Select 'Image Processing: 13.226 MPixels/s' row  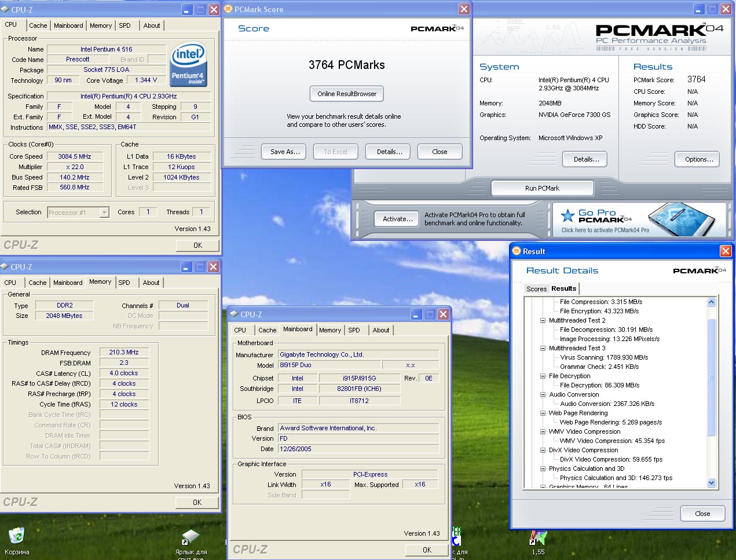[x=610, y=339]
